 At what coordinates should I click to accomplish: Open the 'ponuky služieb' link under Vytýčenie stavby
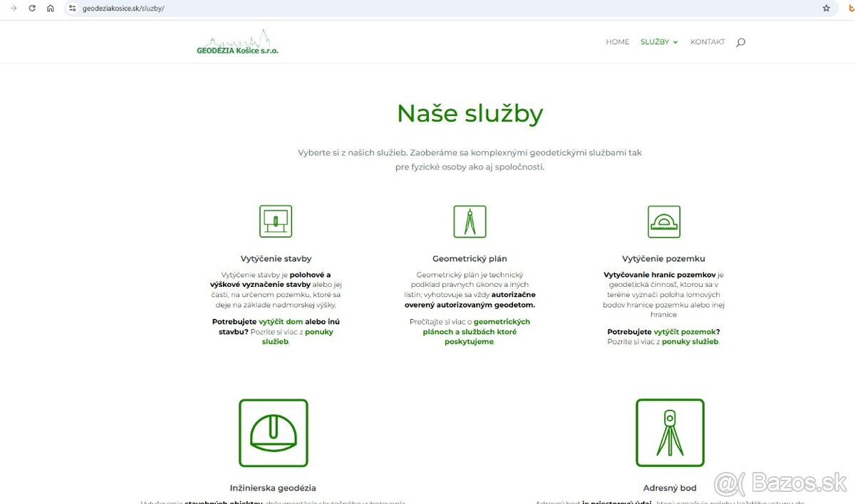click(298, 337)
